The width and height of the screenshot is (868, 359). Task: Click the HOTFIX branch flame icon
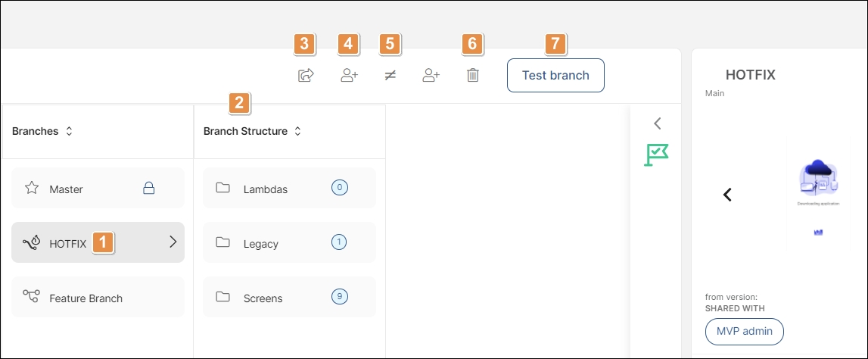[31, 242]
